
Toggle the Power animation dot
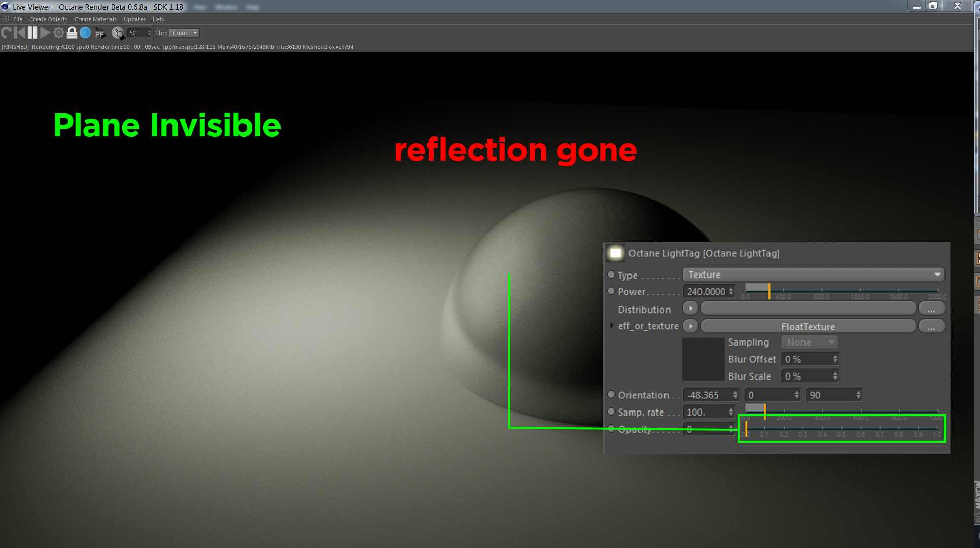pos(611,291)
